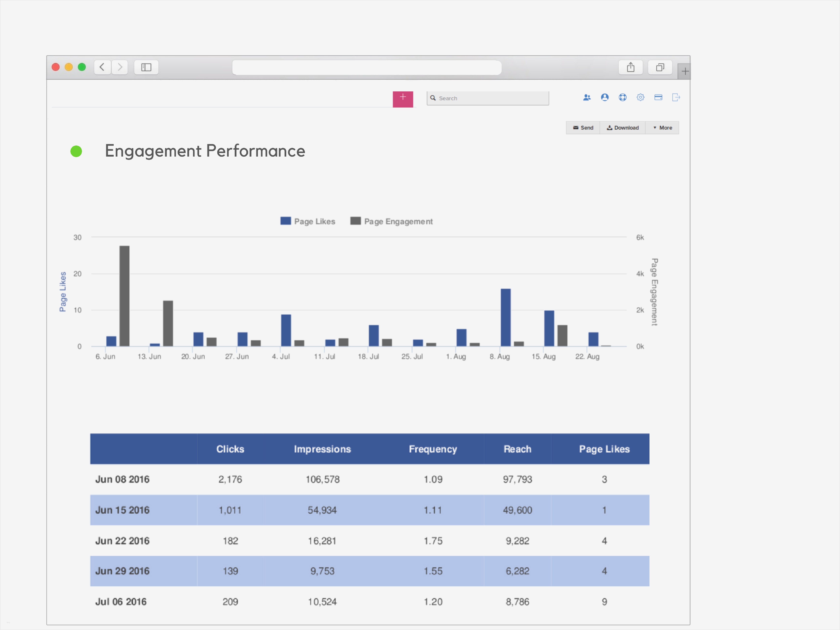This screenshot has width=840, height=630.
Task: Sort by Clicks column header
Action: click(230, 449)
